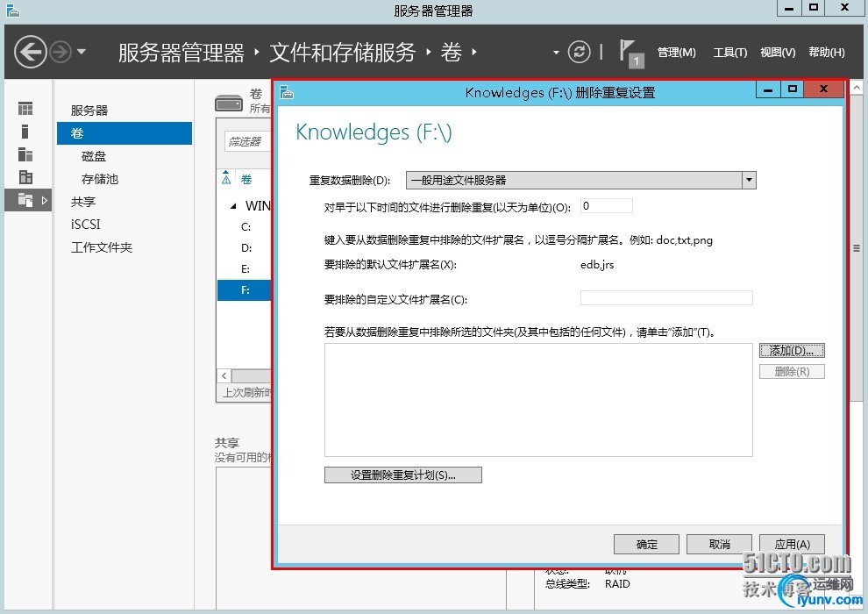
Task: Expand the arrow after 卷 breadcrumb
Action: point(474,52)
